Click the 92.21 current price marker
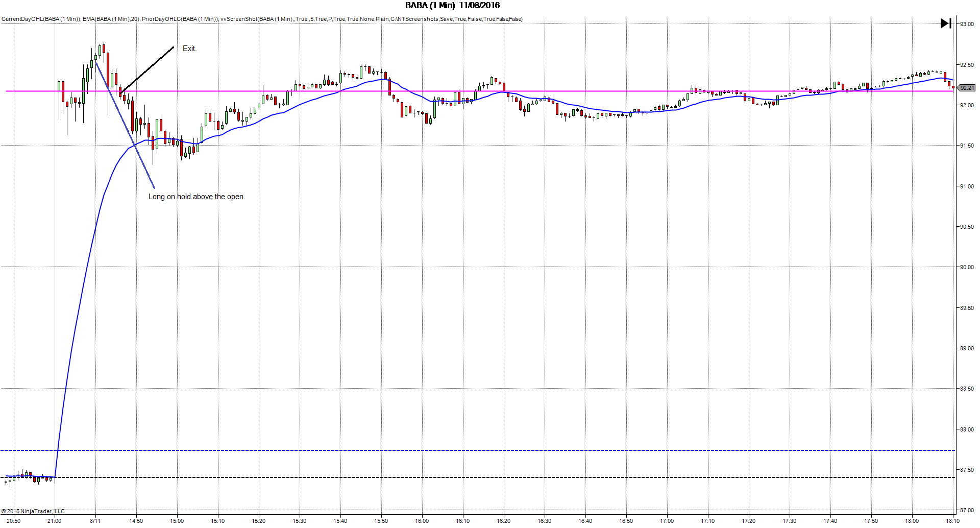The height and width of the screenshot is (528, 980). point(967,88)
